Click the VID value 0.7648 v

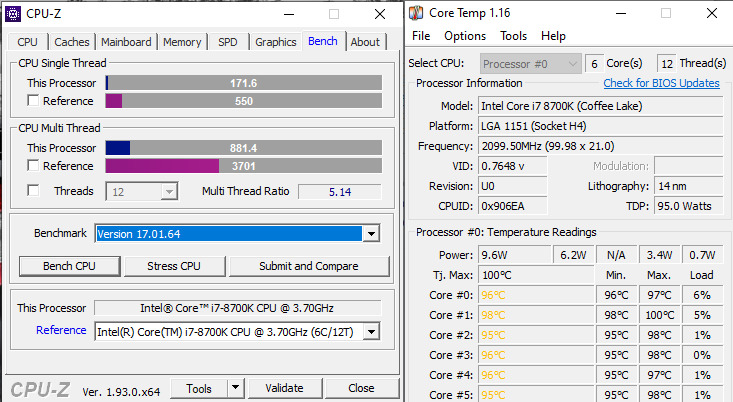(x=512, y=166)
